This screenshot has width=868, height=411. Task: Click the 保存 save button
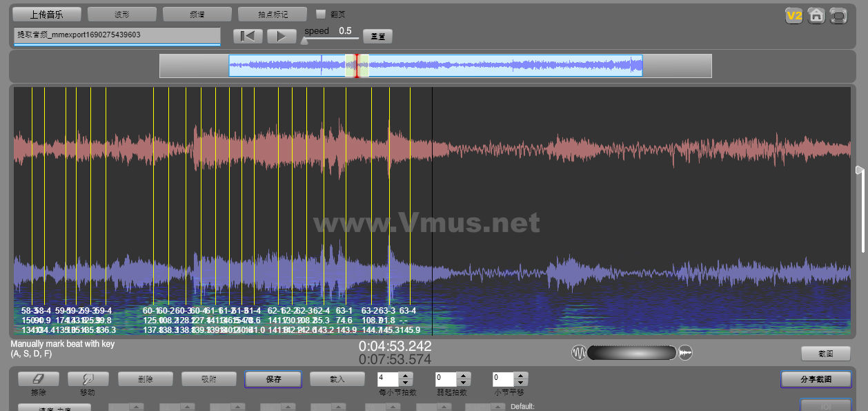pyautogui.click(x=273, y=379)
